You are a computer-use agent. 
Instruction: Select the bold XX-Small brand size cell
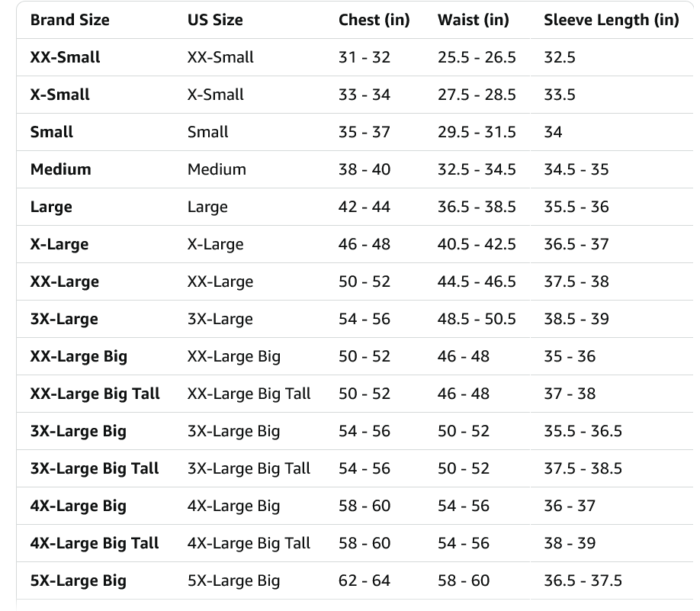coord(66,57)
